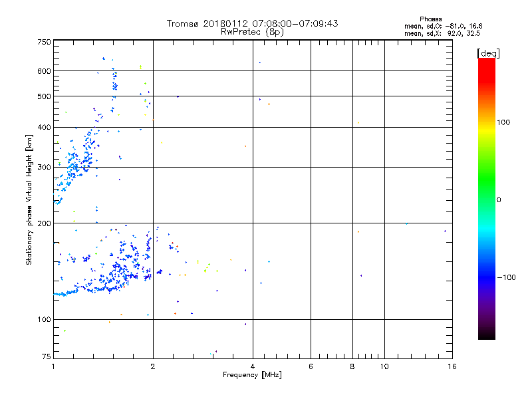This screenshot has height=399, width=532.
Task: Click the x-axis label "16"
Action: 452,366
